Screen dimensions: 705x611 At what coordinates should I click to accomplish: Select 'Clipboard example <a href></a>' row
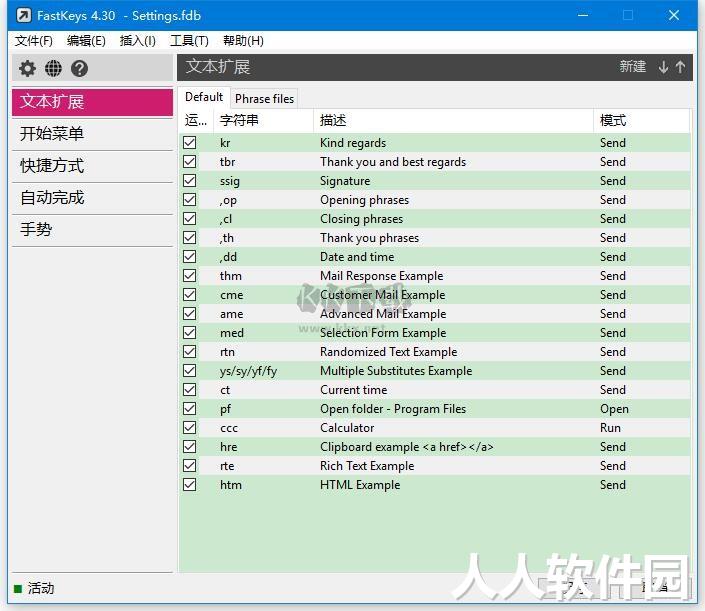[x=434, y=446]
